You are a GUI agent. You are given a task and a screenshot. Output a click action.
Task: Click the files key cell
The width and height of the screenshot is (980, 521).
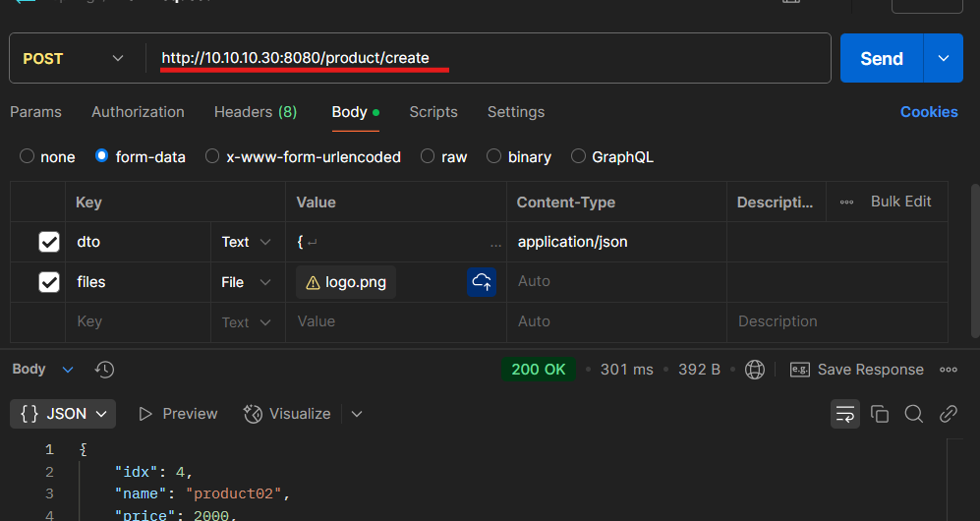coord(139,282)
